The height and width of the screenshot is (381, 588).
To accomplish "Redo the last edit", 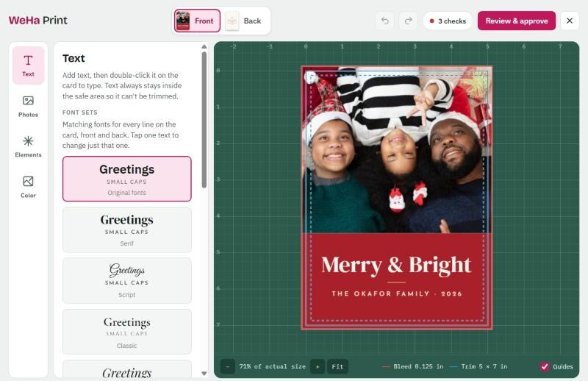I will pos(409,21).
